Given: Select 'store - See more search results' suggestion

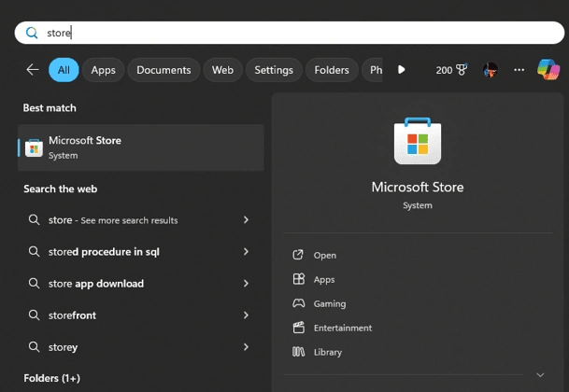Looking at the screenshot, I should (x=141, y=219).
